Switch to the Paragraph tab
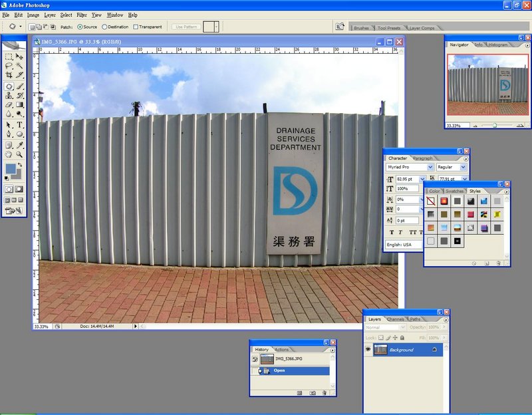This screenshot has width=532, height=415. 423,158
